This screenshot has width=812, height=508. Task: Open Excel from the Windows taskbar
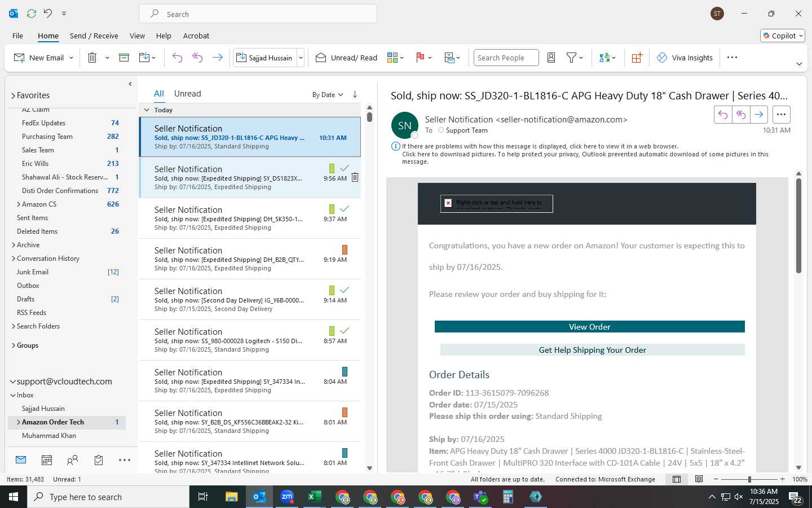click(x=314, y=497)
